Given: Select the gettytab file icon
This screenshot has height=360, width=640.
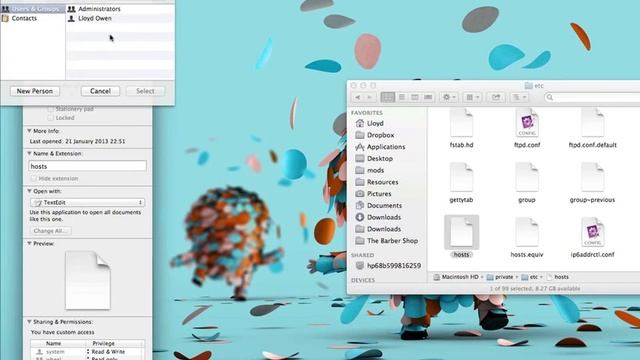Looking at the screenshot, I should 461,178.
